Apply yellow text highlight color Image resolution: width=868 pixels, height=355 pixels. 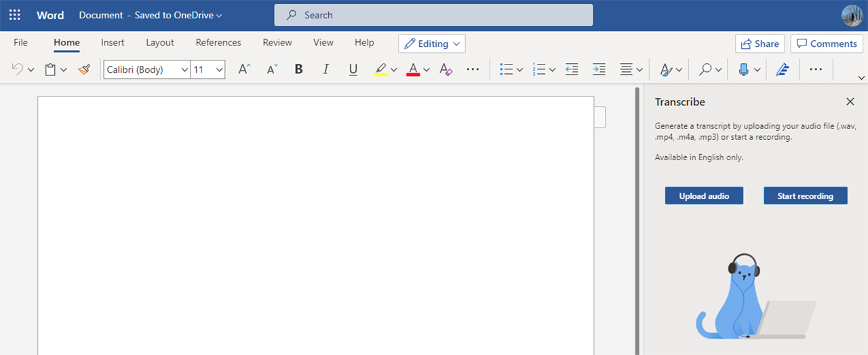click(x=380, y=69)
